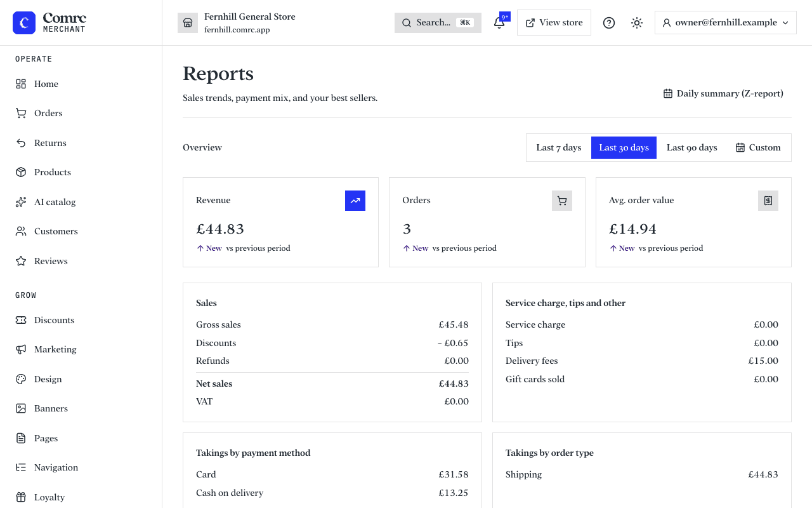812x508 pixels.
Task: Switch to Last 90 days range
Action: click(692, 147)
